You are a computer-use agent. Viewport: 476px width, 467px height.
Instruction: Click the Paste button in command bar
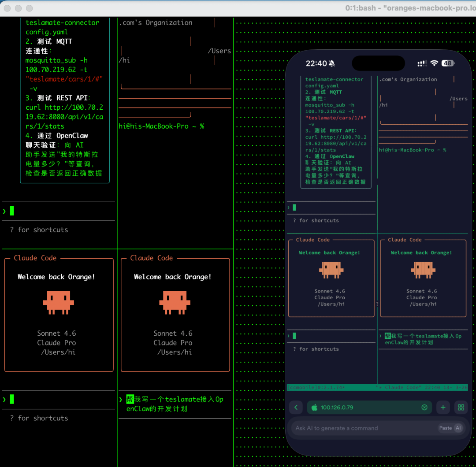(x=445, y=428)
